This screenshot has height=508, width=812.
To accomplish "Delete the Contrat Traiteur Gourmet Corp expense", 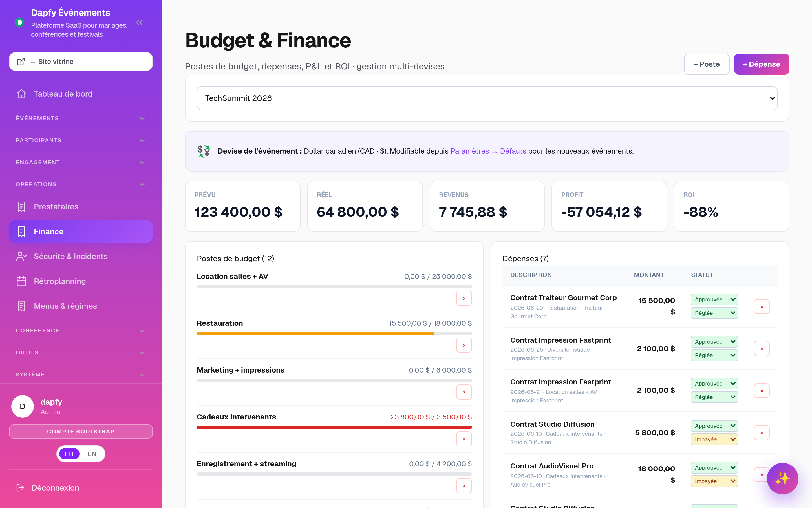I will 762,307.
